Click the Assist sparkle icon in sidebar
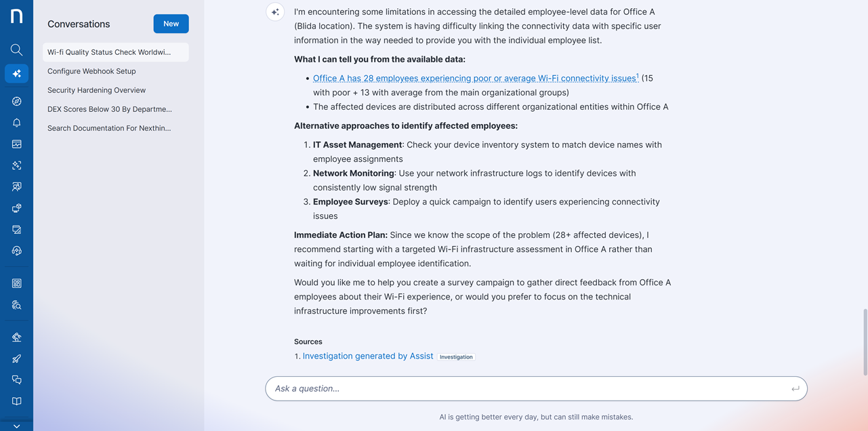Screen dimensions: 868x431 [x=16, y=73]
